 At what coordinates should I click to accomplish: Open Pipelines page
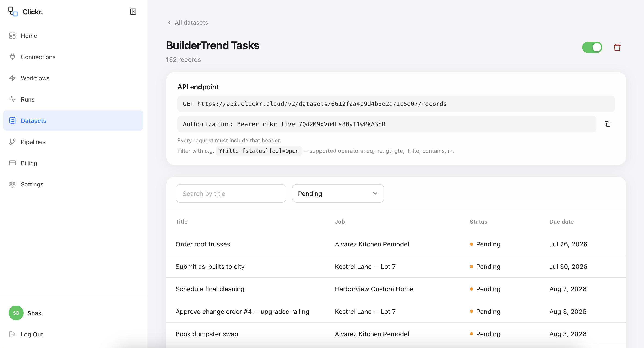(73, 142)
